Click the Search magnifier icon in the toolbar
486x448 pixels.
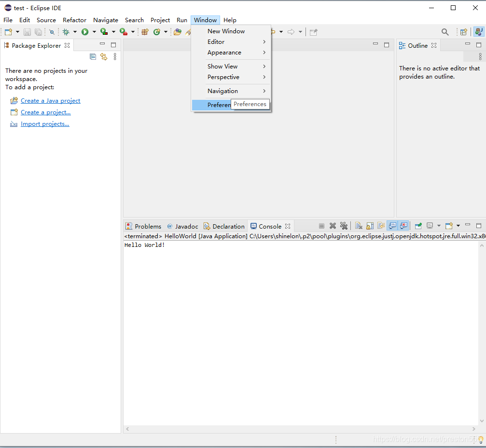pos(445,32)
